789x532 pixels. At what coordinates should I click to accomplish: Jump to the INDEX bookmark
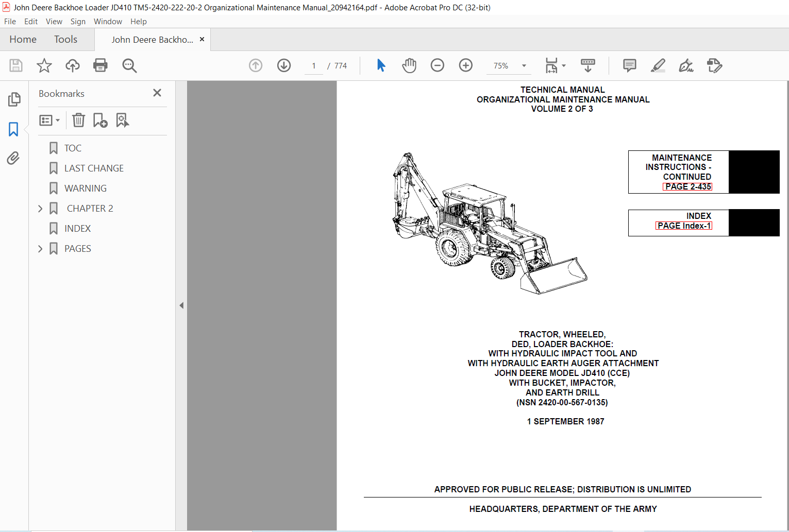77,229
